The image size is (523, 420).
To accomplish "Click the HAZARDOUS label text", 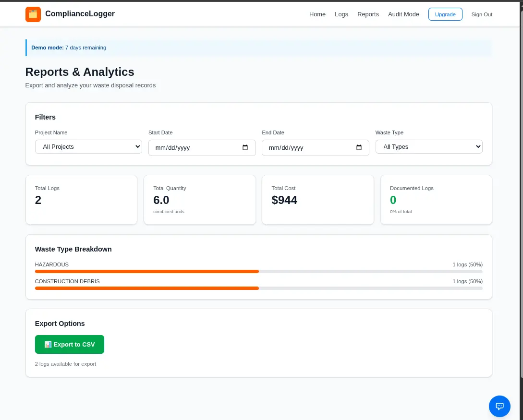I will click(52, 264).
